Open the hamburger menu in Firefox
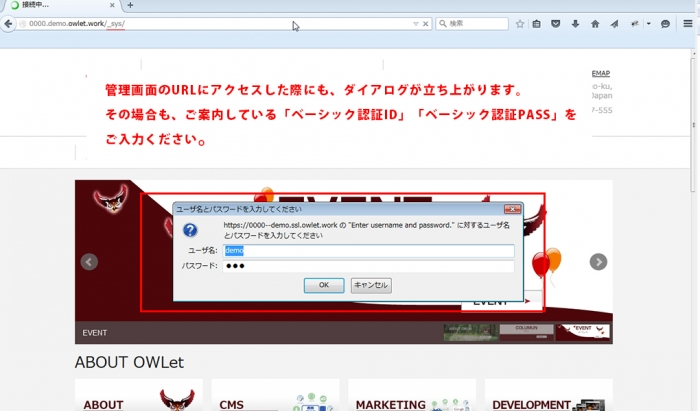 click(x=688, y=24)
